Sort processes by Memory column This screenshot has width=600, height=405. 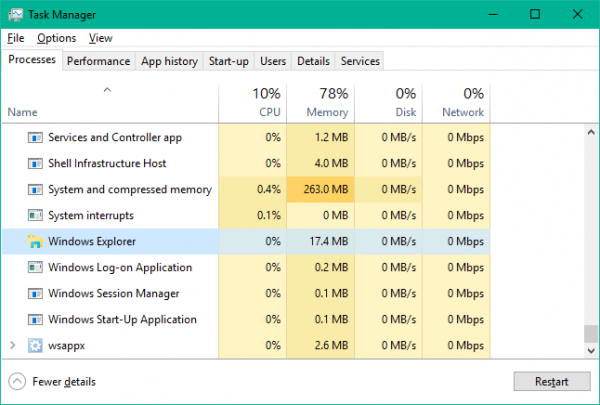click(320, 103)
